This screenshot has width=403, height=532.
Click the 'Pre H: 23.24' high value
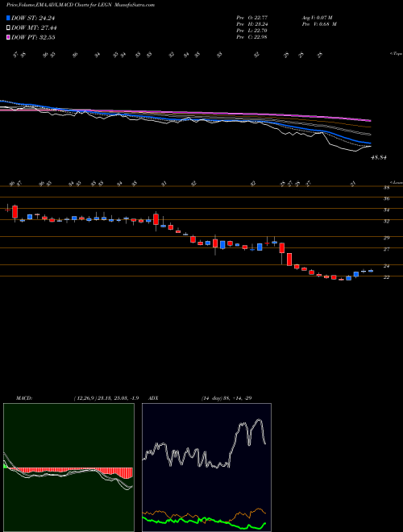[x=251, y=24]
